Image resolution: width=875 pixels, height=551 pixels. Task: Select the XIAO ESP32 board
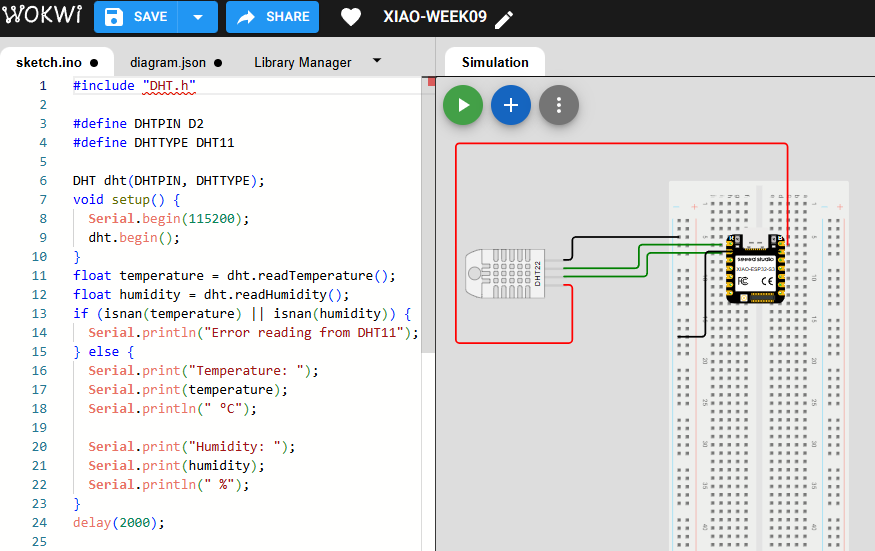click(755, 269)
